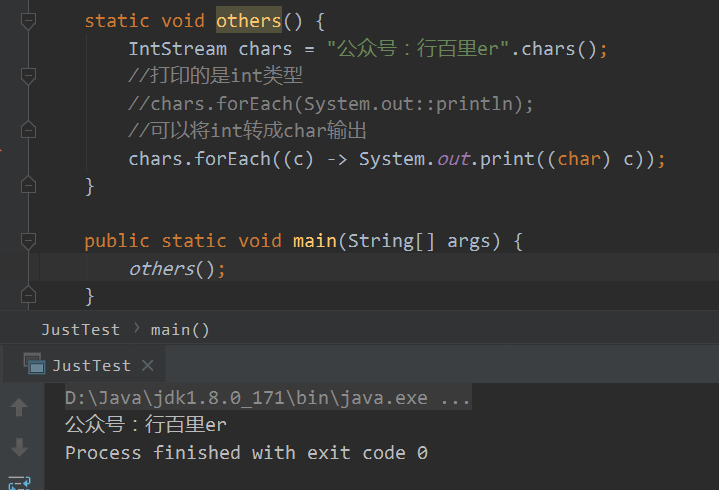Toggle the fold end marker at //可以将int转成char输出
The width and height of the screenshot is (719, 490).
pyautogui.click(x=28, y=131)
